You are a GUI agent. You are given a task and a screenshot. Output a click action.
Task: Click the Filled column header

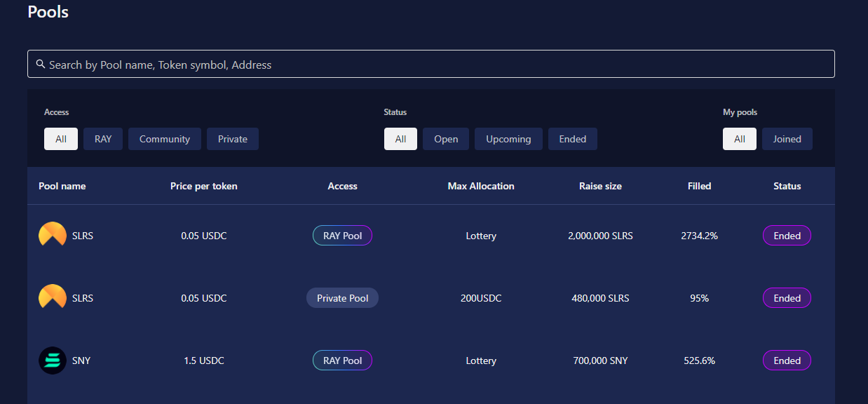click(700, 186)
